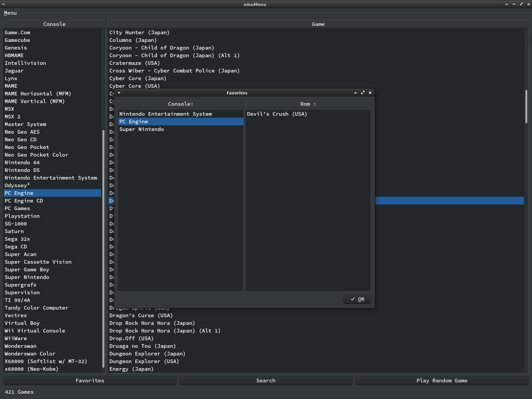Click the Console: column header in Favorites
Screen dimensions: 532x399
point(181,104)
